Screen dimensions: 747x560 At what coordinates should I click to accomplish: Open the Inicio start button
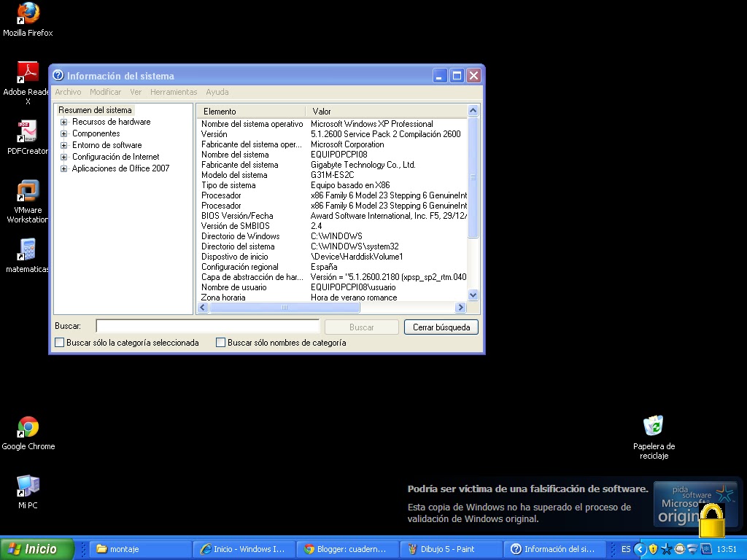pos(37,549)
